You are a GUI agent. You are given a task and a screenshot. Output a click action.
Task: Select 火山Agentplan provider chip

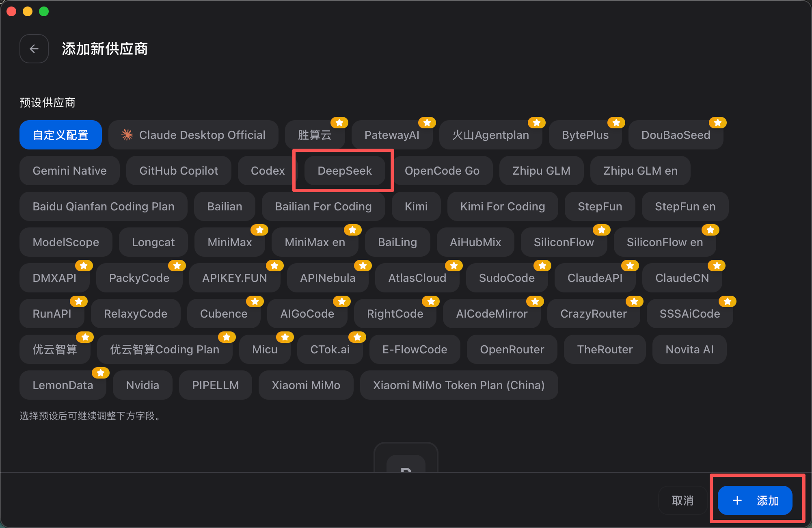490,135
